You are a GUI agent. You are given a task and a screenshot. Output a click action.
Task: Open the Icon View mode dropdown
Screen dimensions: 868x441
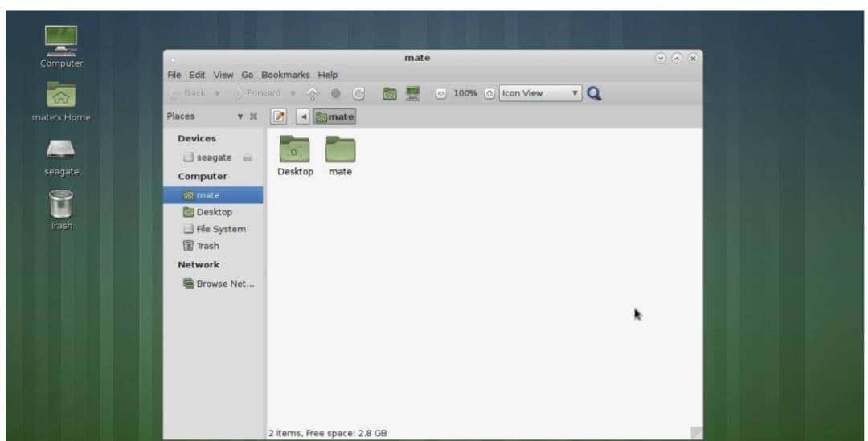coord(540,93)
